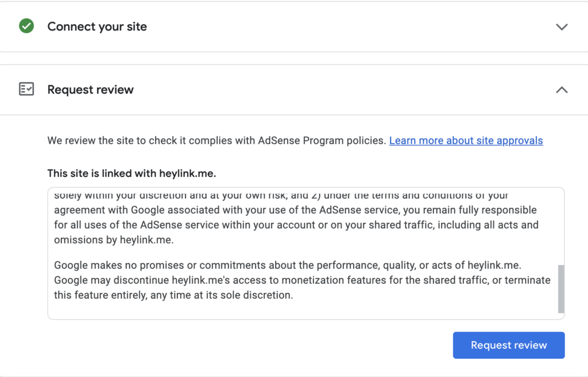Select the Request review section header
This screenshot has width=588, height=377.
(90, 90)
